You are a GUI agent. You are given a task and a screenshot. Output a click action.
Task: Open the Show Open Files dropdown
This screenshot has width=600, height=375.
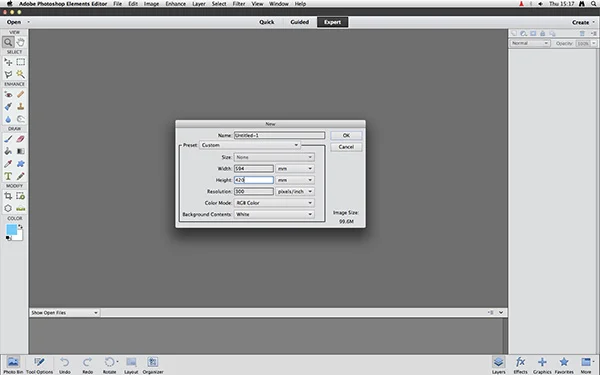pos(64,313)
